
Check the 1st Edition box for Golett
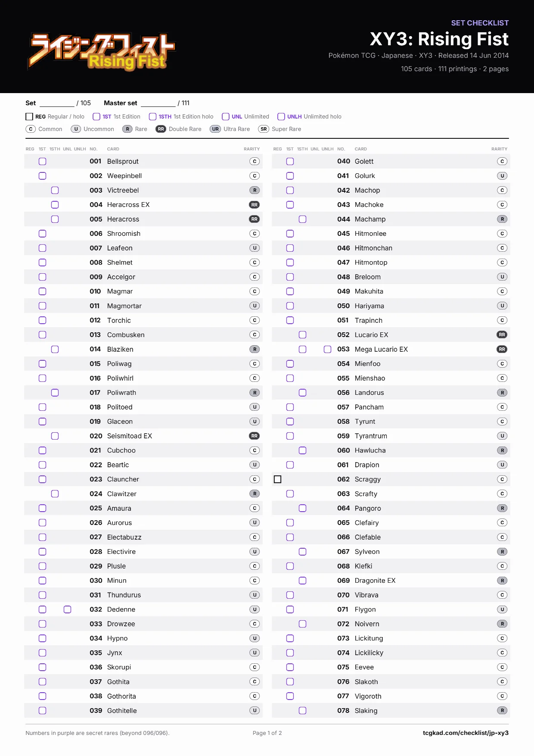(x=290, y=161)
